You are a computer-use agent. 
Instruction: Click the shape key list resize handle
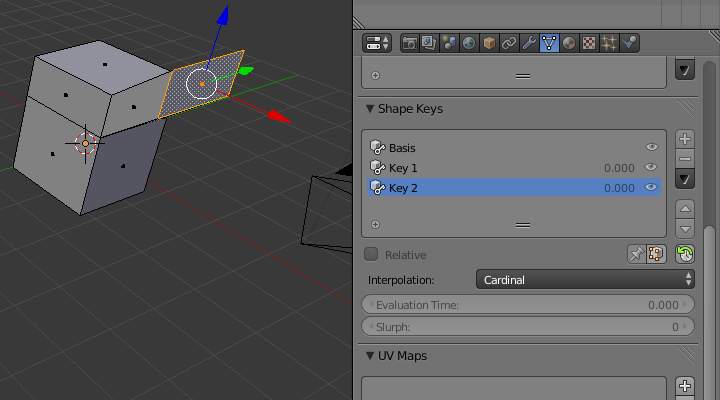523,225
